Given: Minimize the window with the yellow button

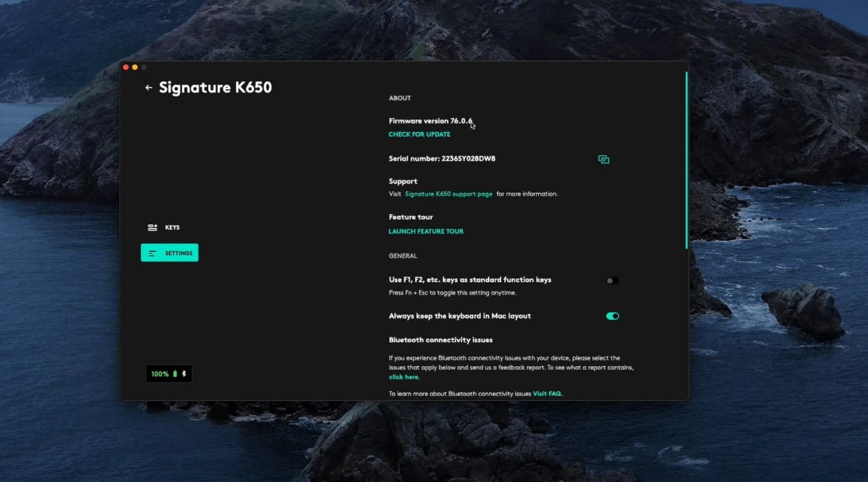Looking at the screenshot, I should pos(135,67).
